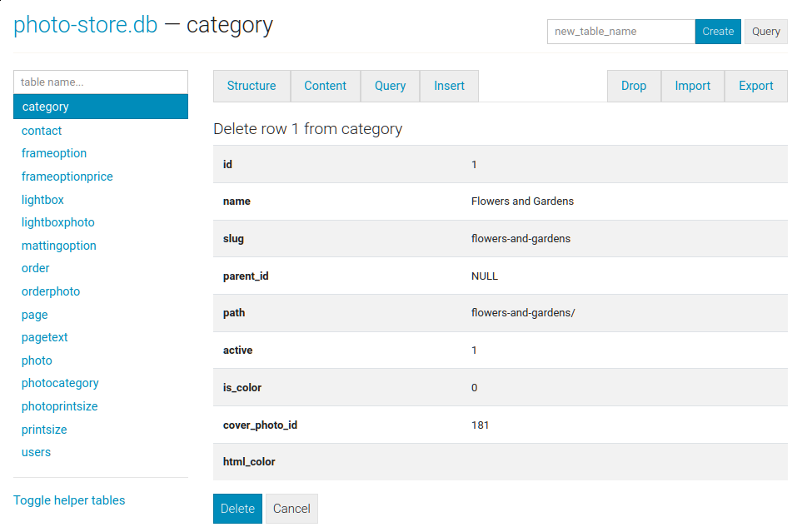
Task: Focus the new_table_name input field
Action: pos(620,32)
